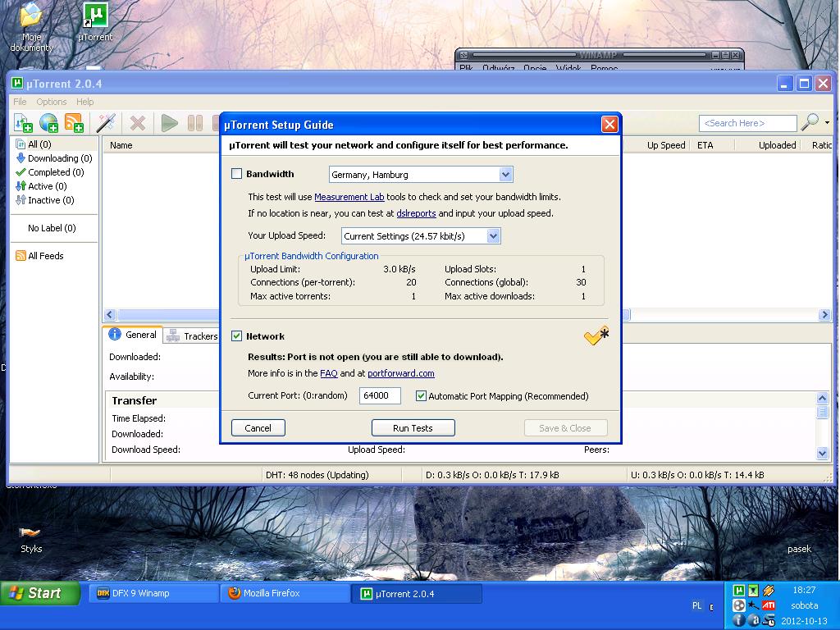The height and width of the screenshot is (630, 840).
Task: Enable the Bandwidth test checkbox
Action: [x=236, y=174]
